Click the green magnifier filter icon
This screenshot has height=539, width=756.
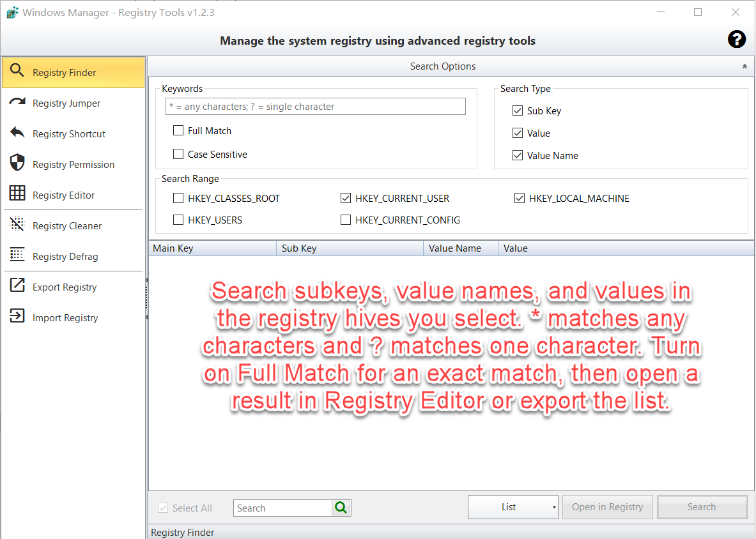(x=341, y=507)
